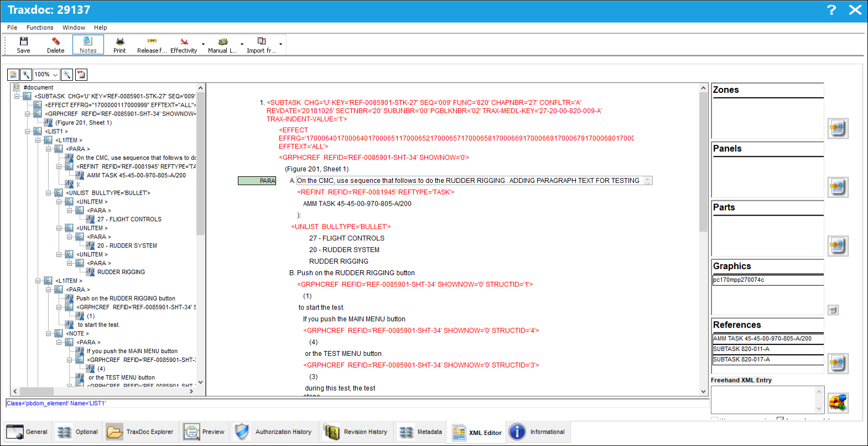Collapse the NOTE node in the XML tree

[x=49, y=334]
